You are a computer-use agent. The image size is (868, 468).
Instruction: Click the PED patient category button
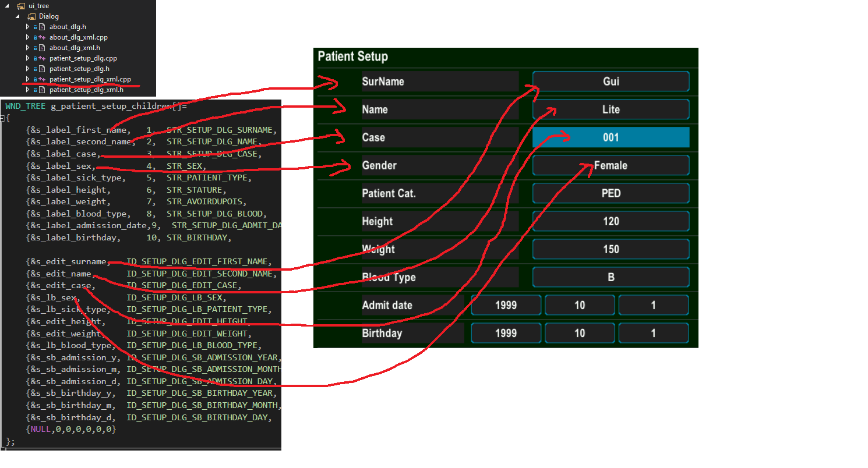point(611,193)
